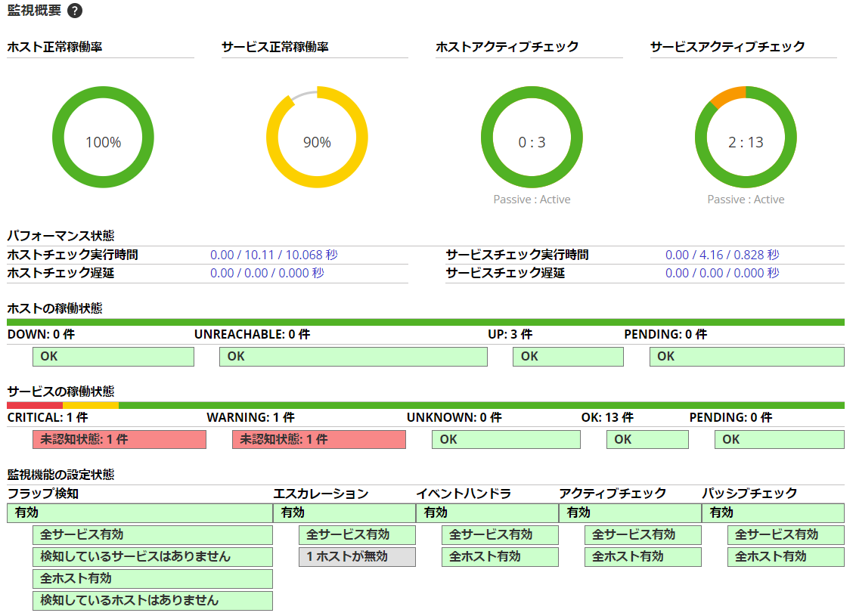This screenshot has width=856, height=616.
Task: Open WARNING 未認知状態: 1 件 box
Action: point(318,439)
